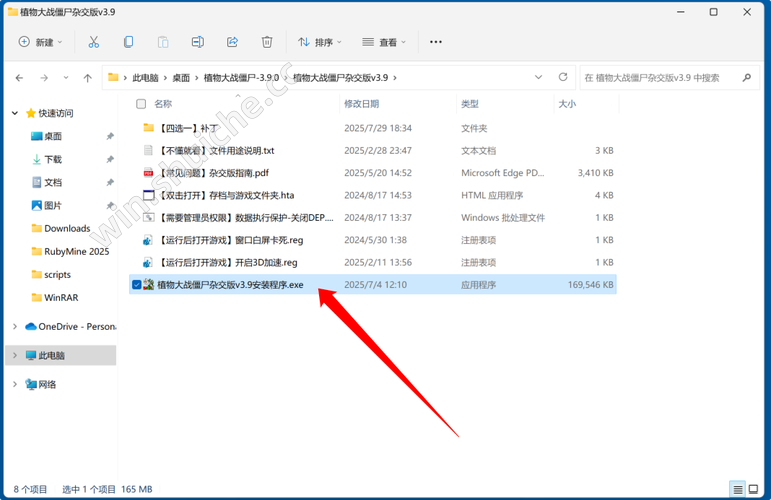Click the Share icon in toolbar
The image size is (771, 500).
pos(232,42)
